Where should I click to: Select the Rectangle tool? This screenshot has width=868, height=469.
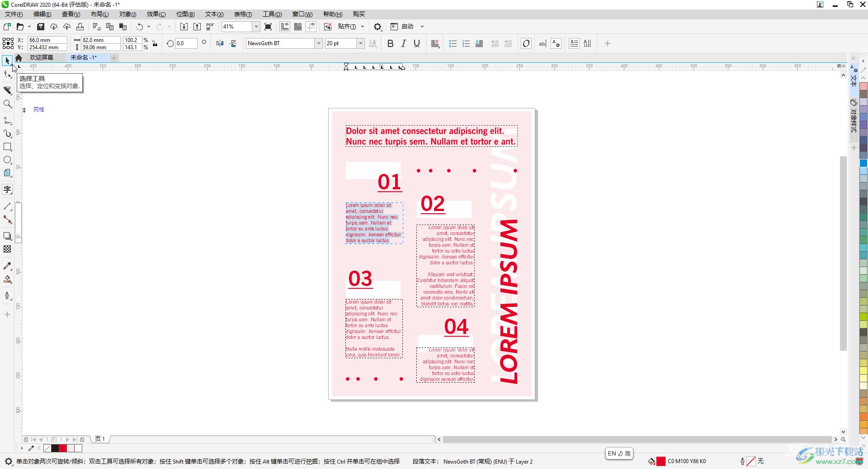click(x=7, y=147)
